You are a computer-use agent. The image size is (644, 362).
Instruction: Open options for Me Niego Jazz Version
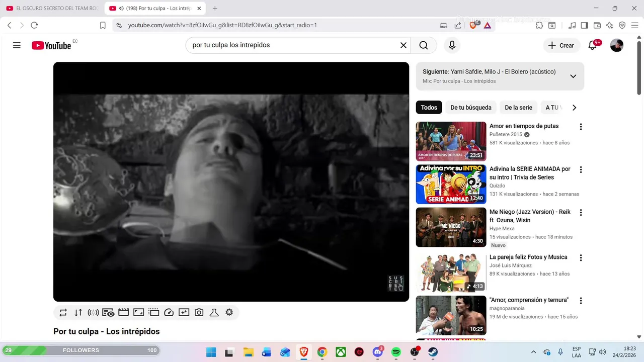coord(581,213)
